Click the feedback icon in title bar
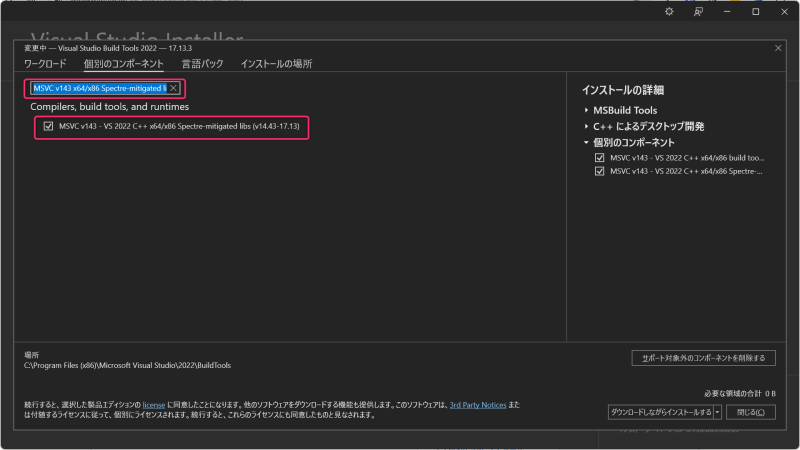Viewport: 800px width, 450px height. (x=698, y=11)
